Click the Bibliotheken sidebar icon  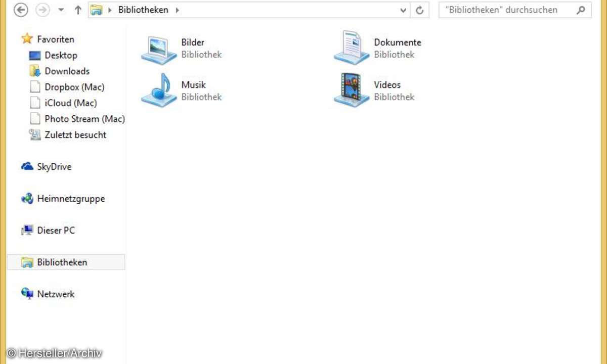click(x=27, y=262)
